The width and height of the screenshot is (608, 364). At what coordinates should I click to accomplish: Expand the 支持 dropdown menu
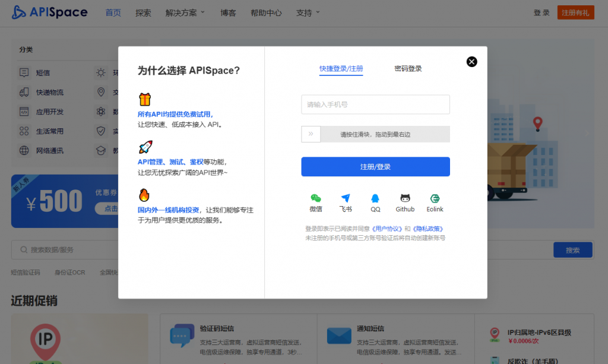click(x=308, y=13)
